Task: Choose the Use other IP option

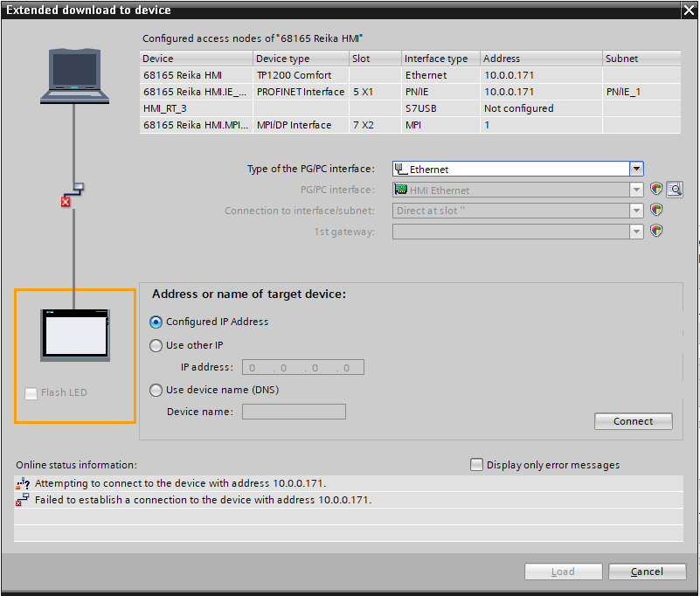Action: click(x=156, y=345)
